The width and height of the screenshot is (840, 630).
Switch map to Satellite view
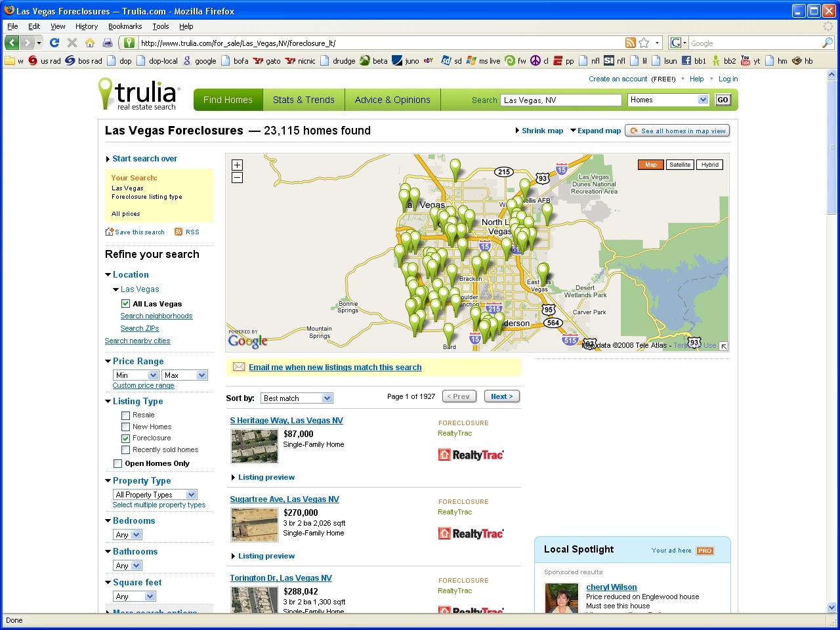(680, 165)
